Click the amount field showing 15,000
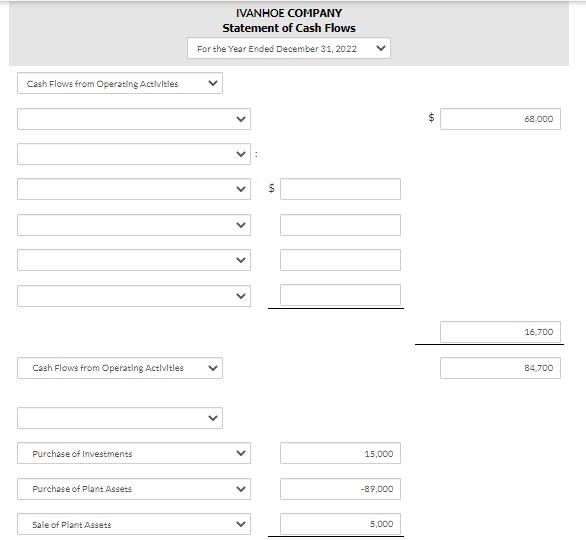The height and width of the screenshot is (540, 586). point(340,453)
